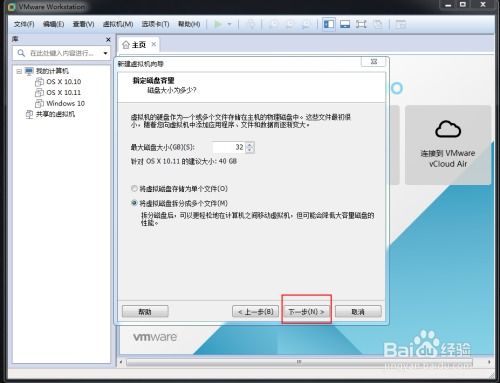Click the Connect to VMware vCloud Air cloud icon
The width and height of the screenshot is (500, 383).
coord(448,129)
